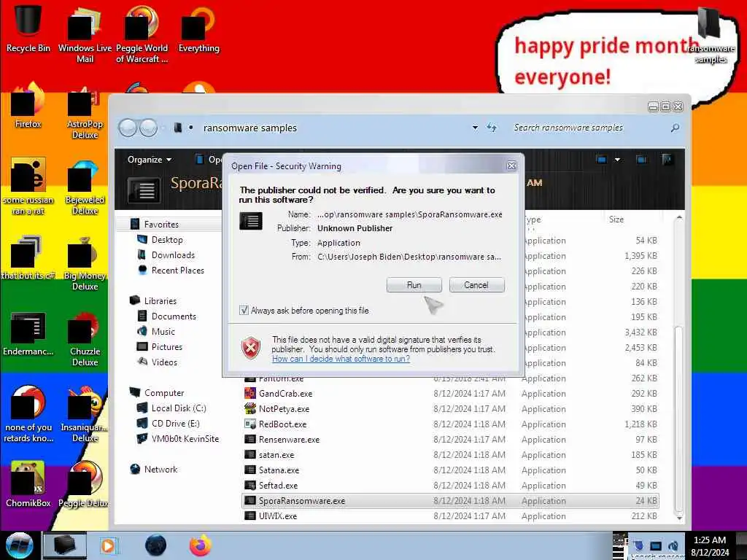
Task: Select the Recycle Bin desktop icon
Action: (28, 27)
